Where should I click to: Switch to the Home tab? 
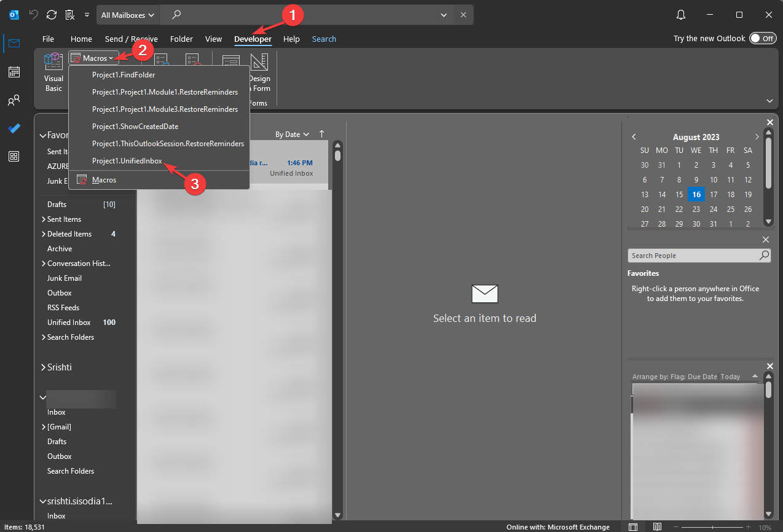point(81,39)
